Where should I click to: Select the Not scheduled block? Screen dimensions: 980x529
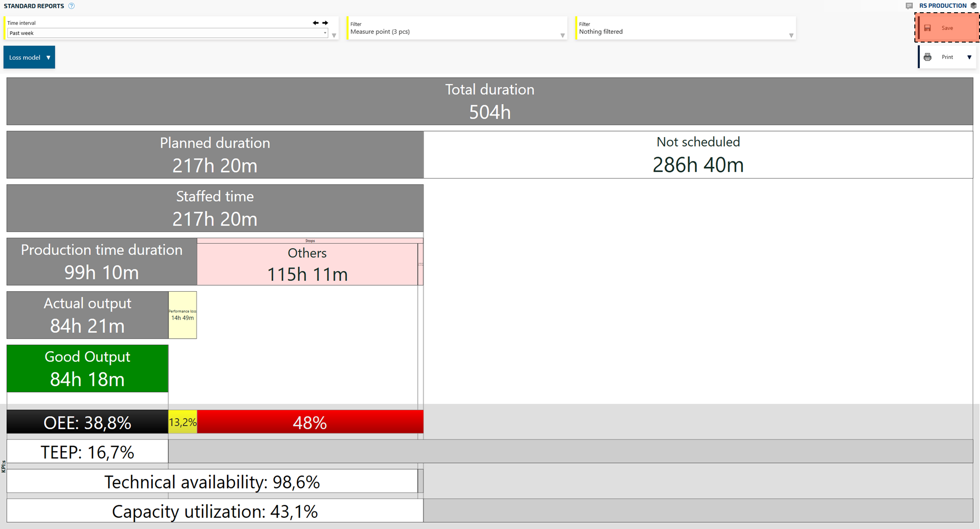tap(698, 155)
